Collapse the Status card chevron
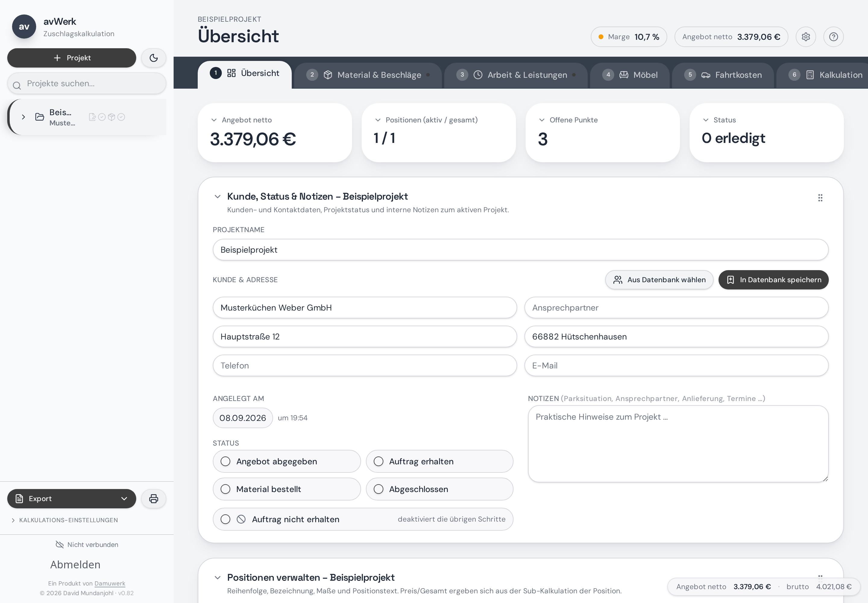The image size is (868, 603). [x=706, y=120]
